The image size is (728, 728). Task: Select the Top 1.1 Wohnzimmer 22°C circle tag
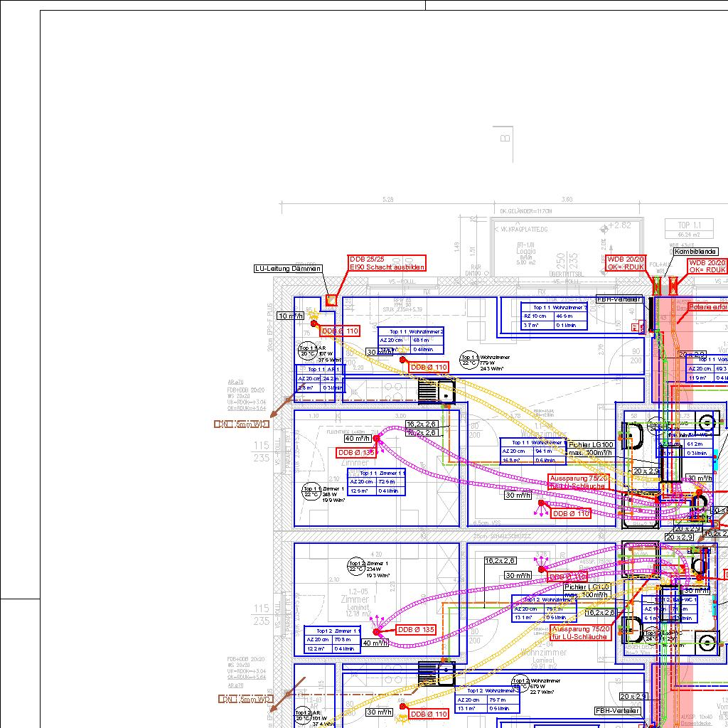click(x=469, y=359)
